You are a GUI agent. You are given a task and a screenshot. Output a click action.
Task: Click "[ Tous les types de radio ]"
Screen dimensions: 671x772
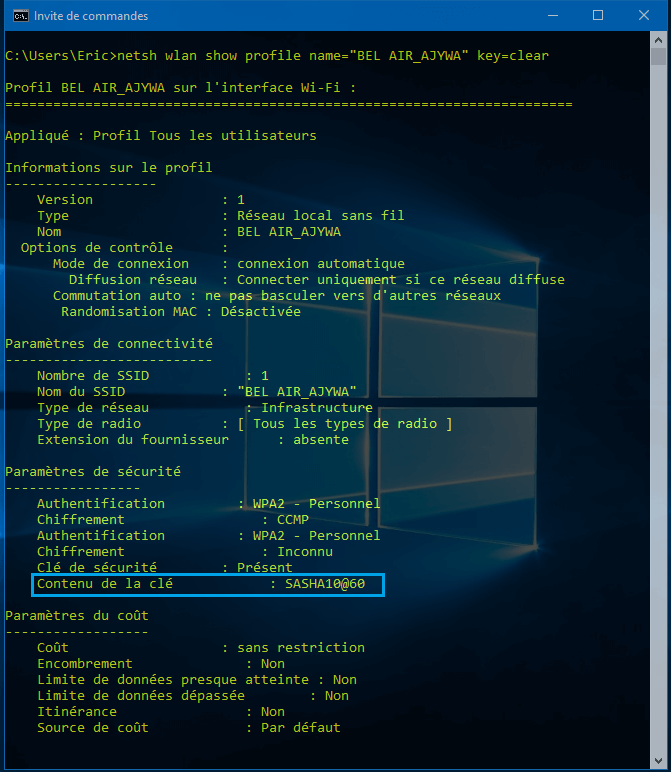pos(345,424)
